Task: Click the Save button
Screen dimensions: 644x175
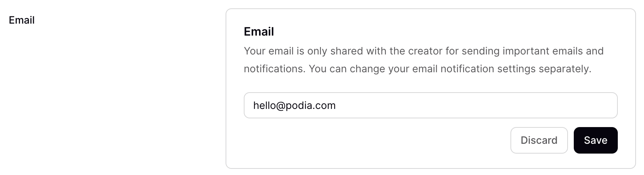Action: (595, 140)
